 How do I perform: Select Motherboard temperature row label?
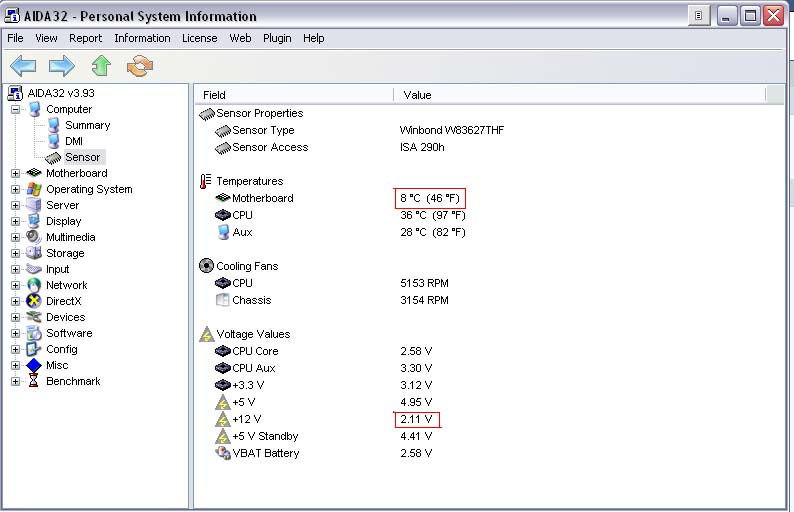262,199
